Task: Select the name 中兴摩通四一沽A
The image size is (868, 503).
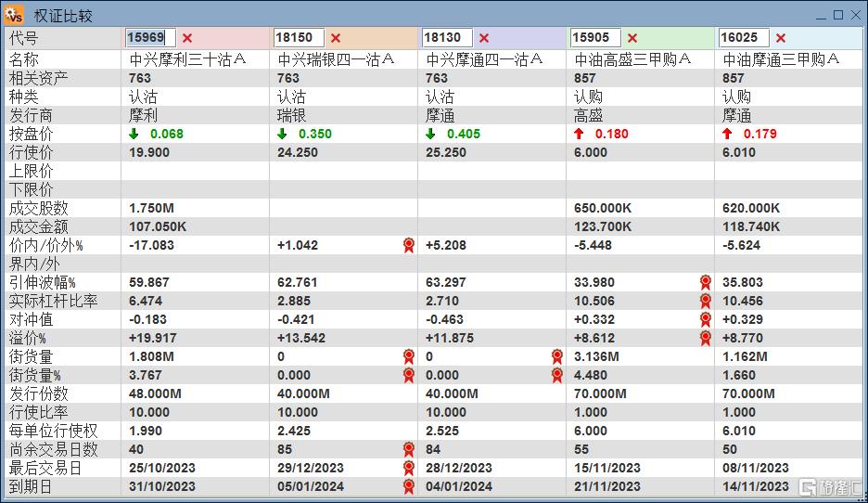Action: pyautogui.click(x=484, y=59)
